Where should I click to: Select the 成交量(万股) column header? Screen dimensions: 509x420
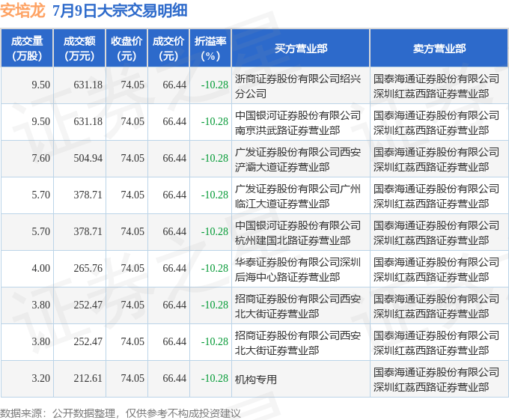pyautogui.click(x=27, y=49)
